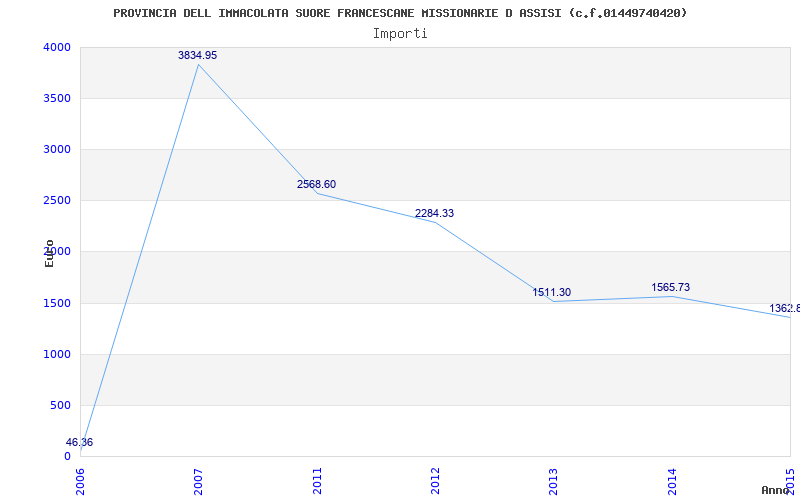The image size is (800, 500).
Task: Select the 2011 x-axis label
Action: 317,481
